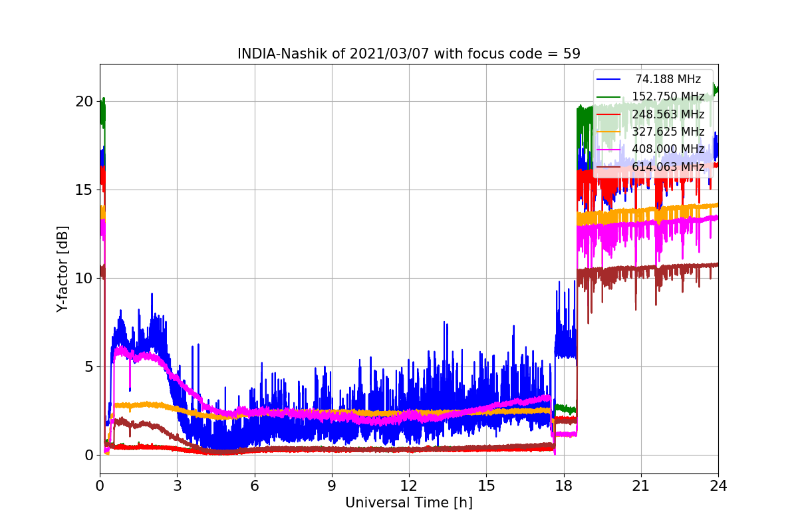Select the brown 614.063 MHz legend line

(x=608, y=166)
